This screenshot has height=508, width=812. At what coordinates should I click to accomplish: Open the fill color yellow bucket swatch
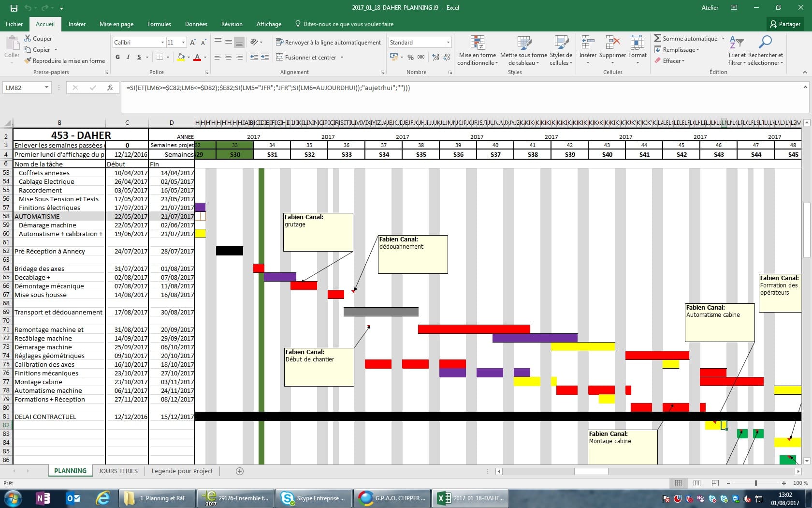pos(181,57)
